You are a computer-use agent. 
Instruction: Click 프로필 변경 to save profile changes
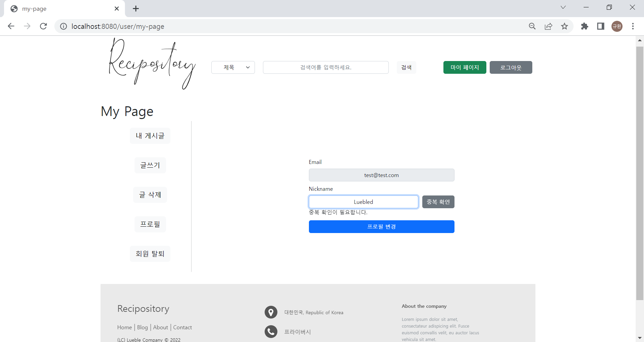[x=381, y=227]
